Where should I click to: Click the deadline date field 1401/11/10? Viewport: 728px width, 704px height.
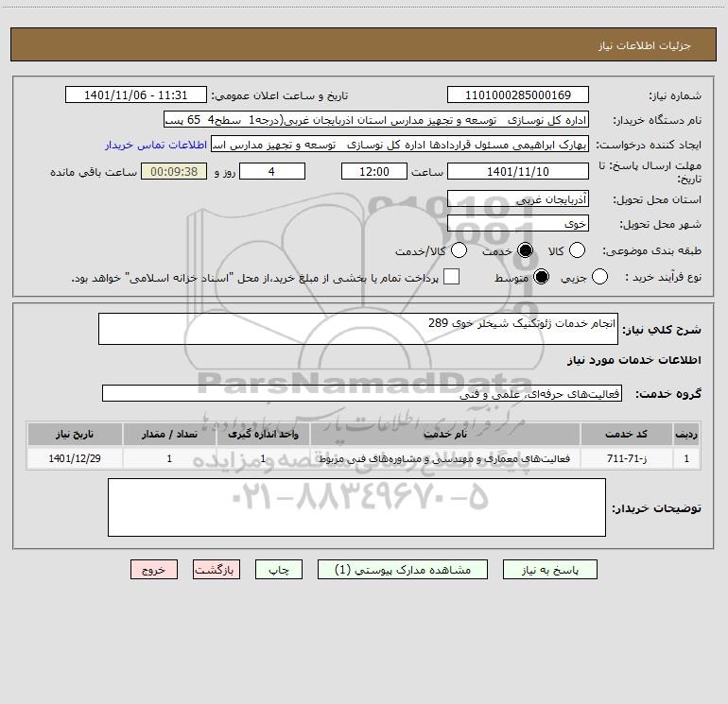(518, 171)
